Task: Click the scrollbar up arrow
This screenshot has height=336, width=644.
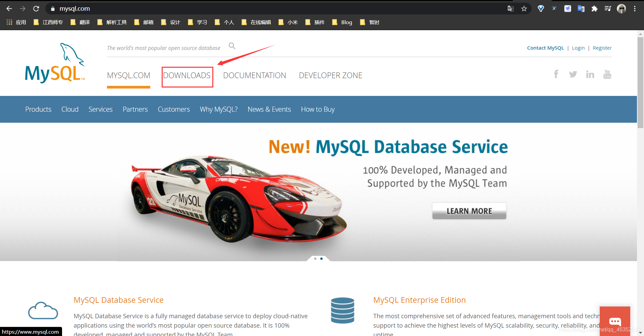Action: tap(640, 34)
